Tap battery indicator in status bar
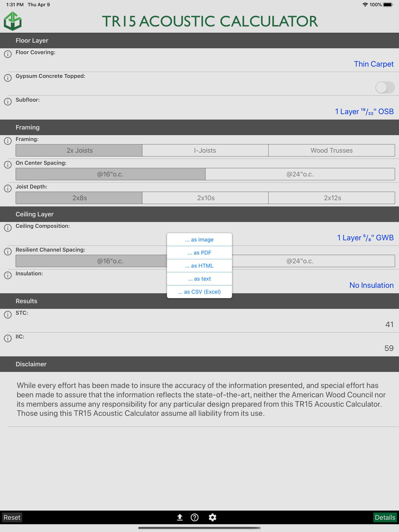Viewport: 399px width, 532px height. pos(388,4)
